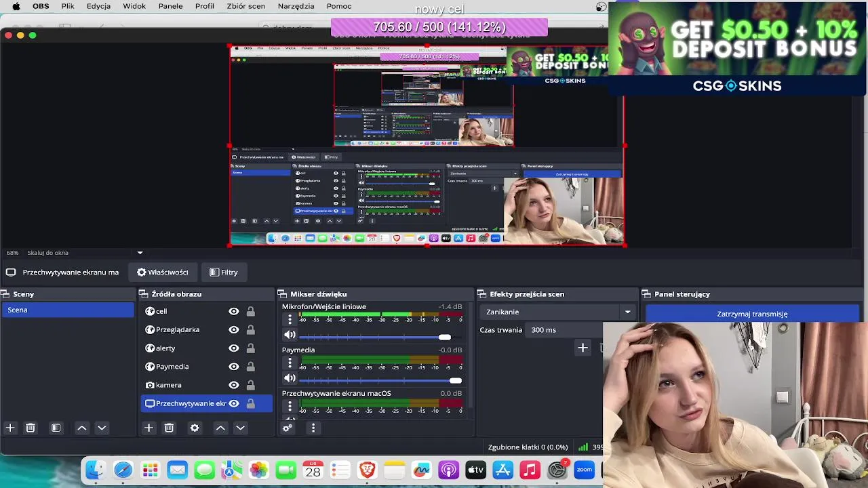Click the CSG Skins deposit bonus banner
Viewport: 868px width, 488px height.
[738, 47]
